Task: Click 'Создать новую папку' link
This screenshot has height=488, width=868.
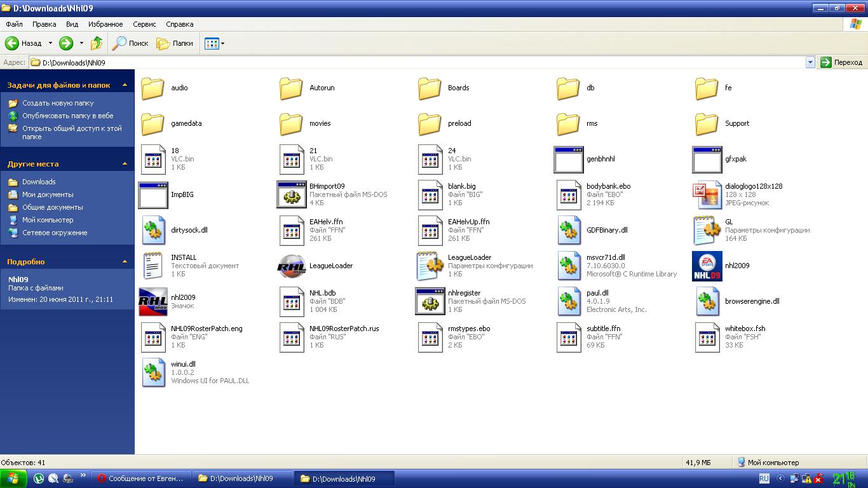Action: point(58,103)
